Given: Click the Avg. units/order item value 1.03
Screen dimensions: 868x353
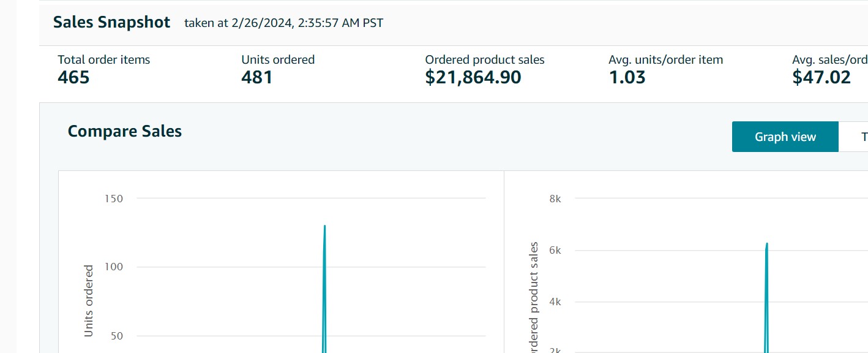Looking at the screenshot, I should (x=627, y=77).
